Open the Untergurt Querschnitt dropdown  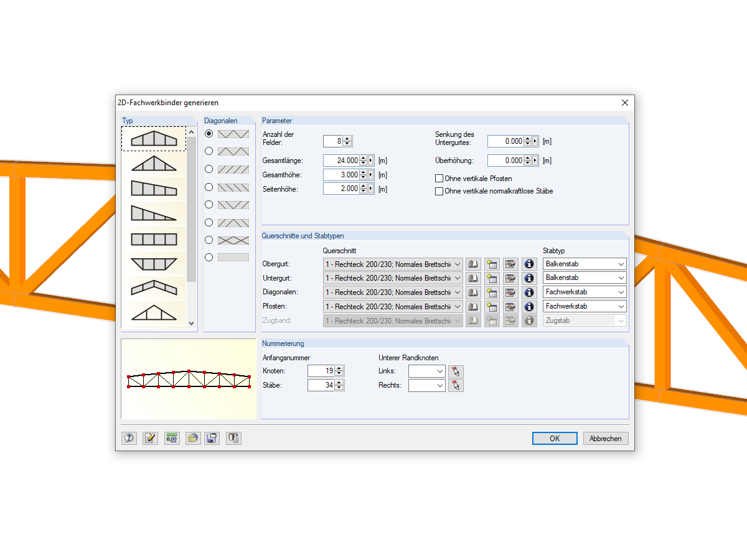click(393, 278)
